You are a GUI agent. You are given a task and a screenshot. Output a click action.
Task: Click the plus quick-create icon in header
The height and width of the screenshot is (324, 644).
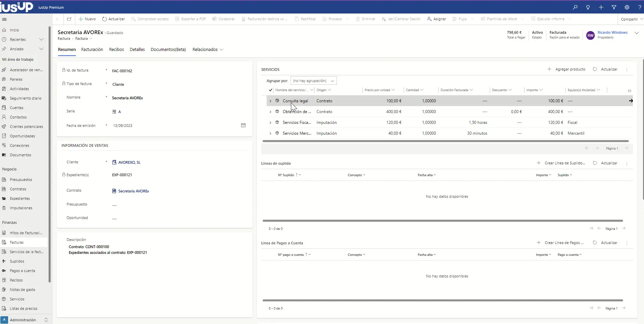pyautogui.click(x=601, y=7)
